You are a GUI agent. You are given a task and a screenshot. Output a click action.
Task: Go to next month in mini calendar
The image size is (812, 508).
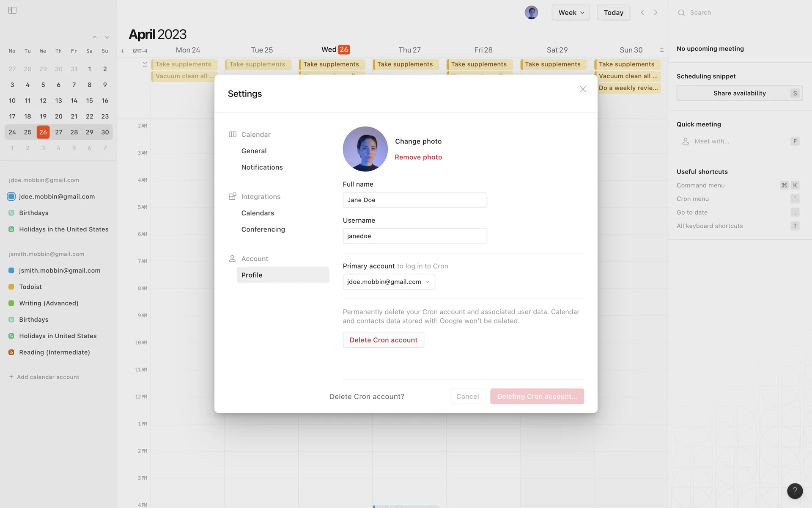click(x=107, y=38)
